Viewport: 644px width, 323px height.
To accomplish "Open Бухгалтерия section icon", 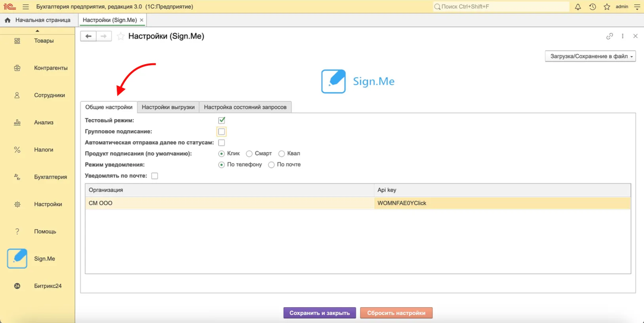I will (x=17, y=177).
